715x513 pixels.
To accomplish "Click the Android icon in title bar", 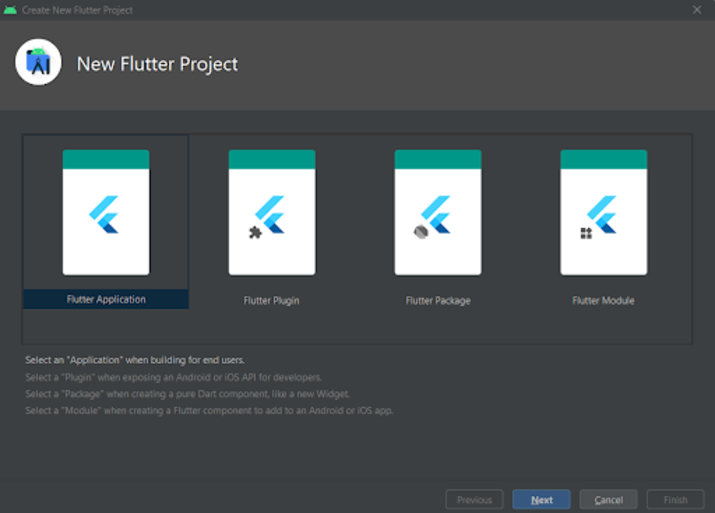I will coord(10,10).
